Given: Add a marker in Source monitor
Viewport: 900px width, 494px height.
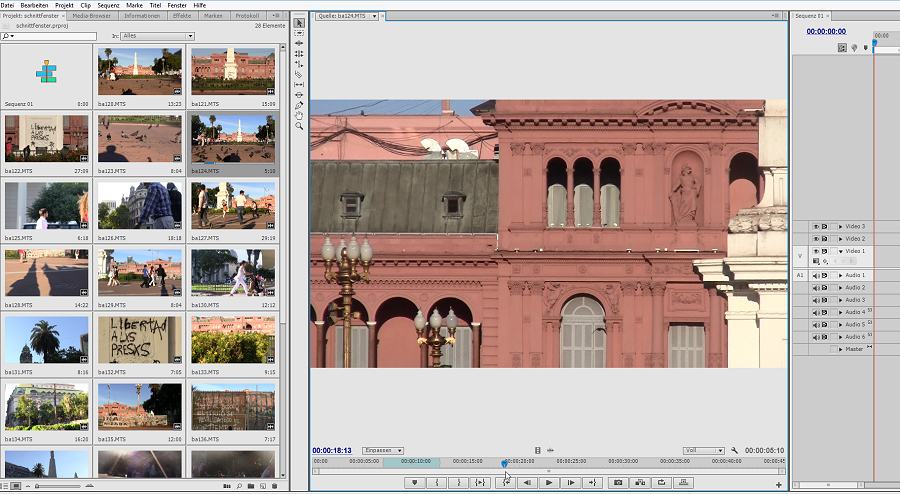Looking at the screenshot, I should click(x=414, y=483).
